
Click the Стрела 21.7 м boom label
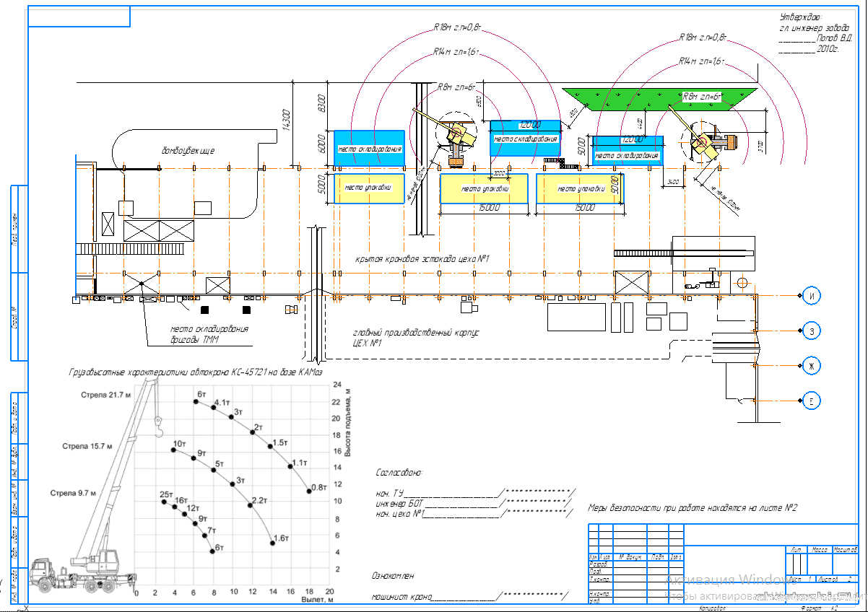tap(105, 395)
